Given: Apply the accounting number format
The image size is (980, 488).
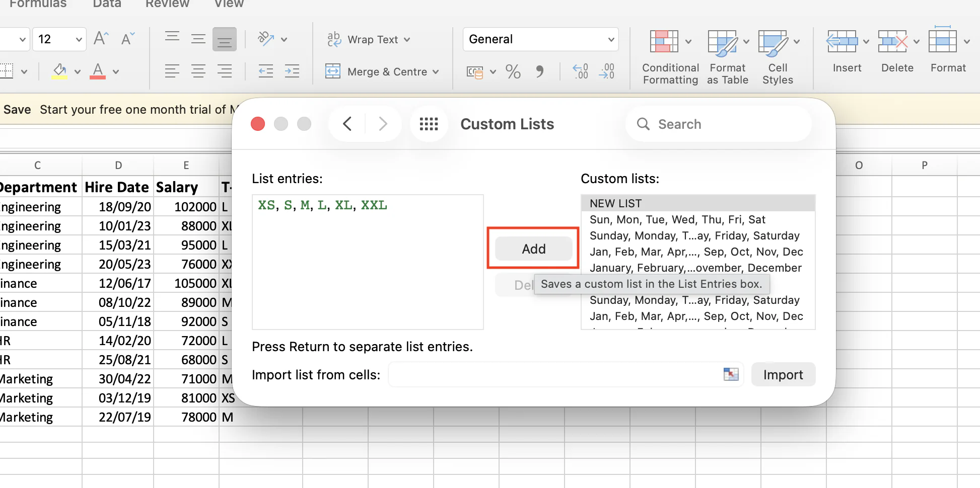Looking at the screenshot, I should tap(475, 72).
